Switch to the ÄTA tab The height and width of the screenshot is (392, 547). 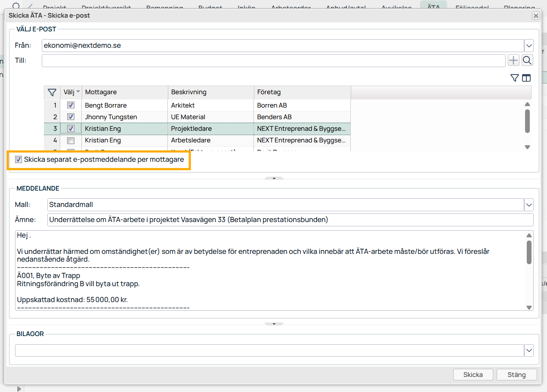point(433,7)
